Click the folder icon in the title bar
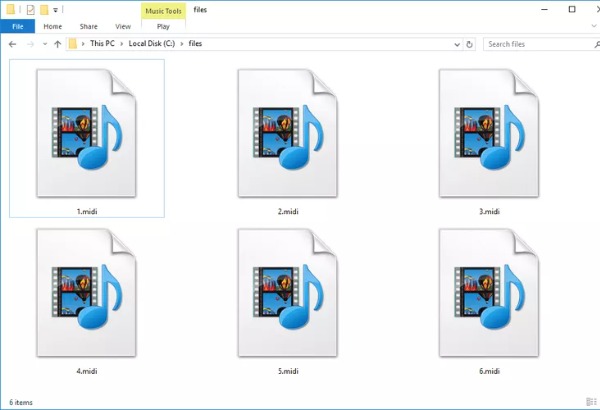 tap(10, 10)
